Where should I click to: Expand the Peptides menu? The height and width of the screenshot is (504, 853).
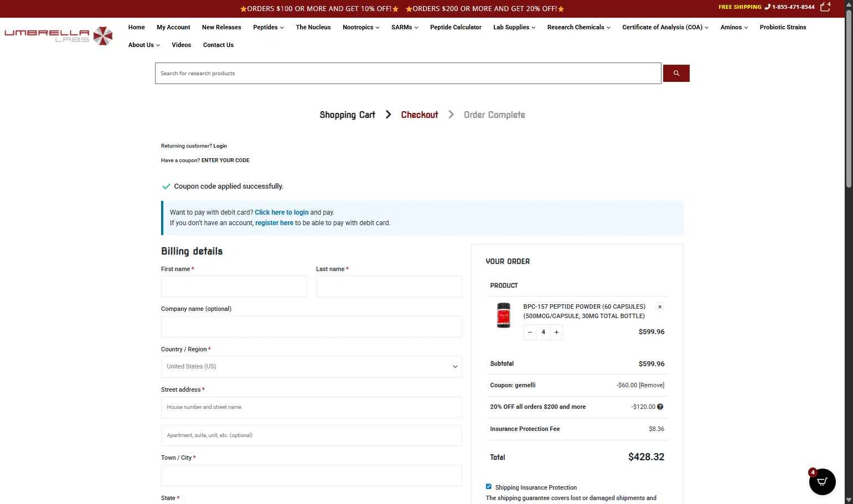pos(268,27)
